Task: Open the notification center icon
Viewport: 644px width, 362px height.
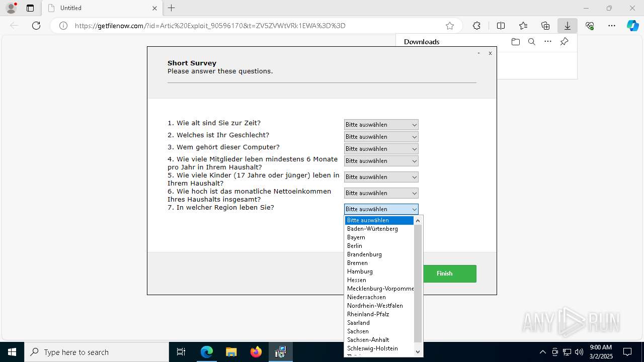Action: (628, 352)
